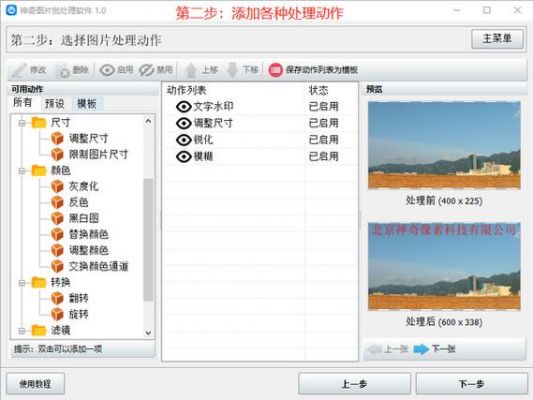Image resolution: width=533 pixels, height=400 pixels.
Task: Click the 删除 delete icon in toolbar
Action: click(63, 70)
